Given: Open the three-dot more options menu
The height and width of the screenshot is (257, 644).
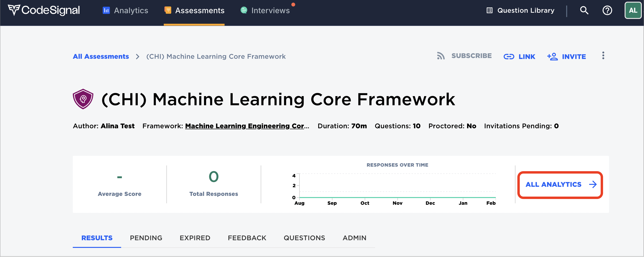Looking at the screenshot, I should pyautogui.click(x=603, y=56).
